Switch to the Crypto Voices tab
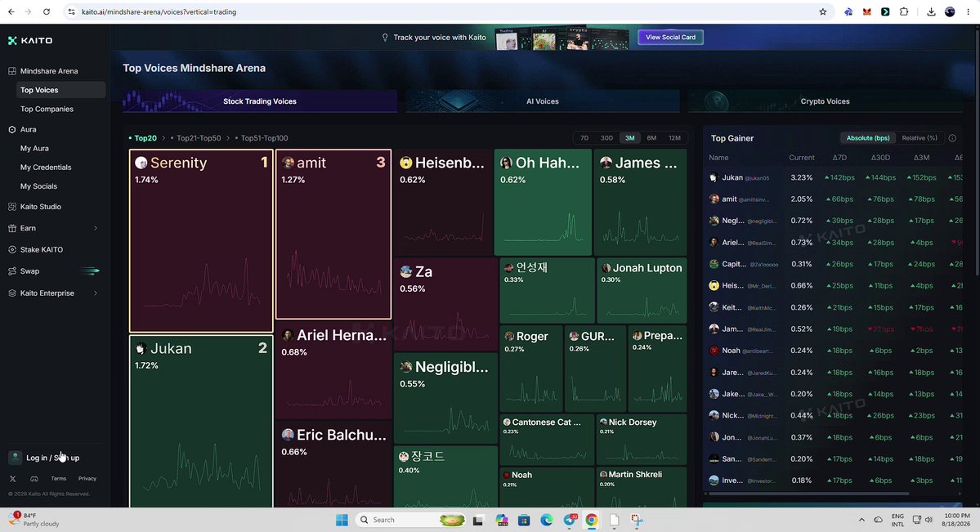 coord(825,101)
